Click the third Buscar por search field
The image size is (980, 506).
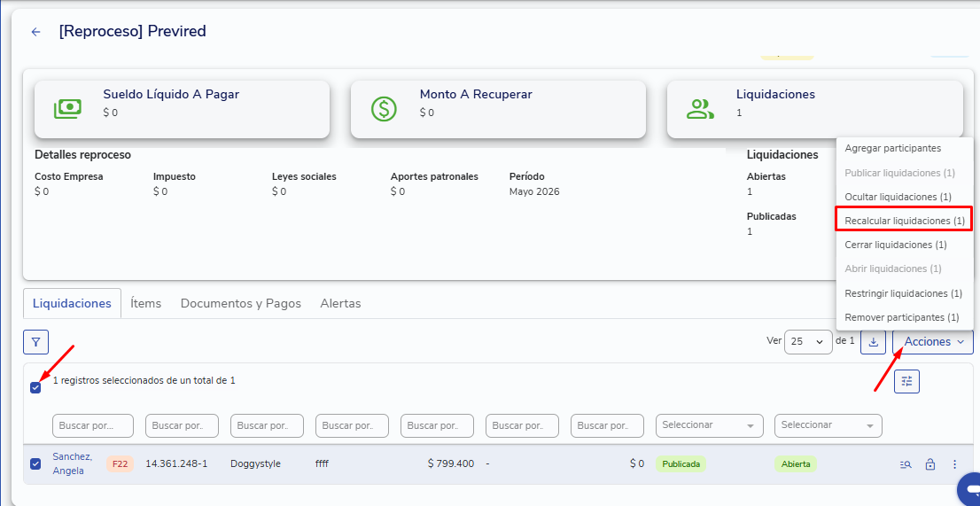(x=267, y=425)
